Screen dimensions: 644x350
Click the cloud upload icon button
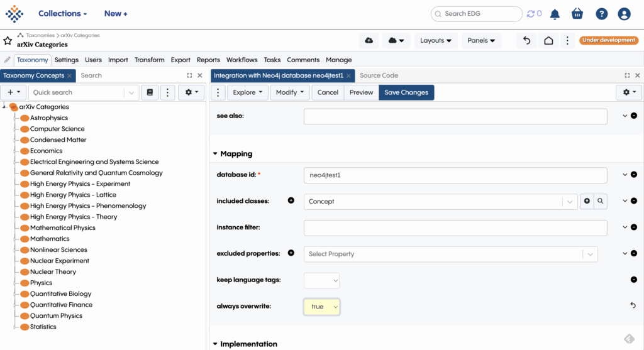369,40
